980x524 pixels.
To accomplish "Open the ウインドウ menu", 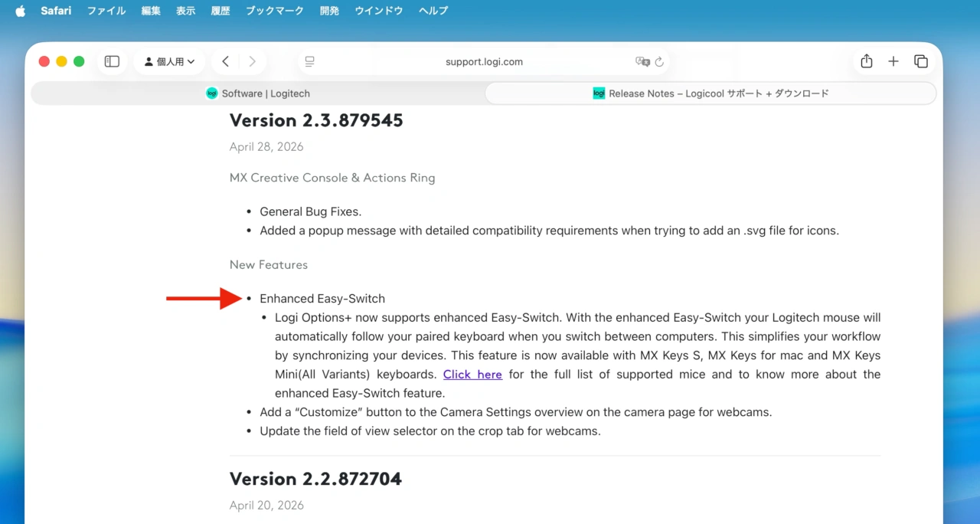I will point(378,11).
